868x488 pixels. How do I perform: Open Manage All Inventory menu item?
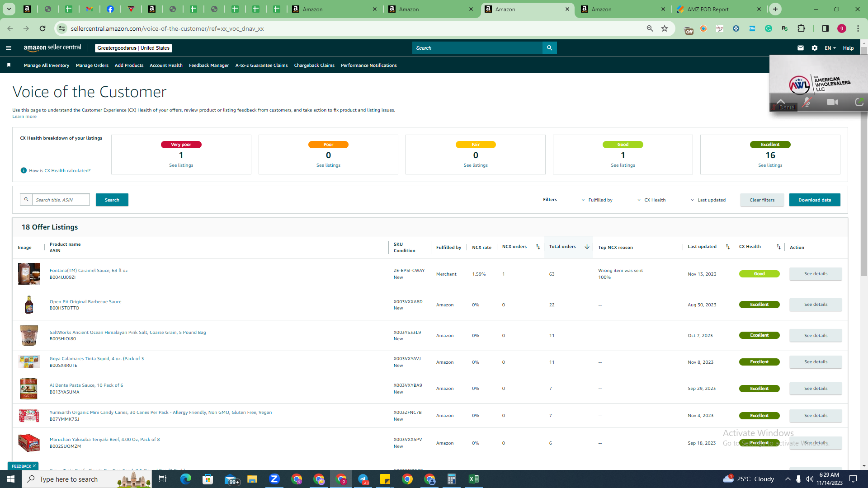47,65
